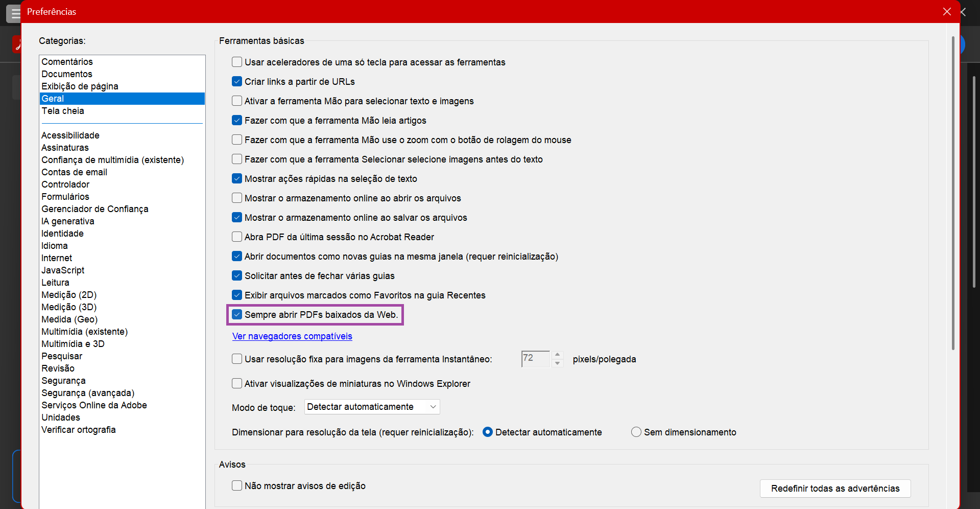Screen dimensions: 980x509
Task: Open JavaScript category
Action: 122,270
